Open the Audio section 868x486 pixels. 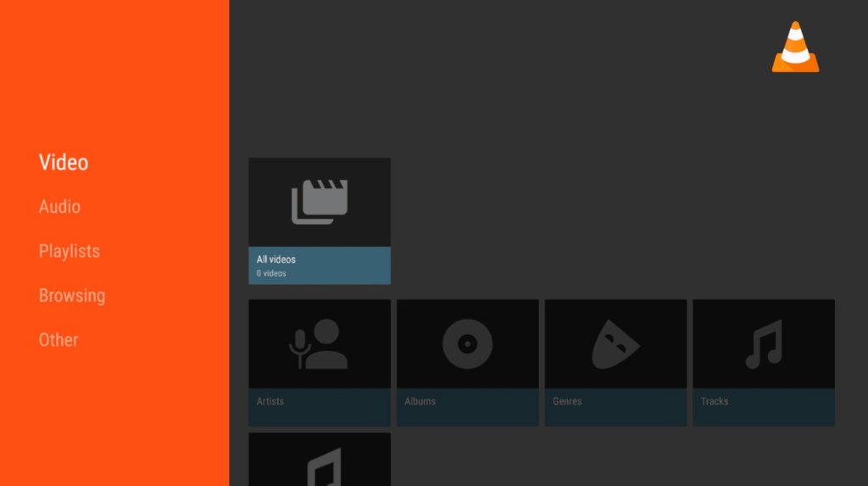59,207
